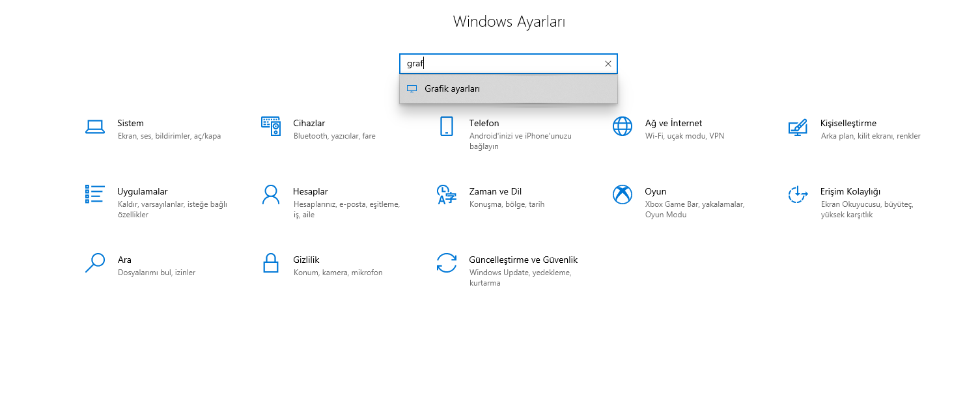This screenshot has width=980, height=417.
Task: Click the Ara settings title
Action: click(x=124, y=260)
